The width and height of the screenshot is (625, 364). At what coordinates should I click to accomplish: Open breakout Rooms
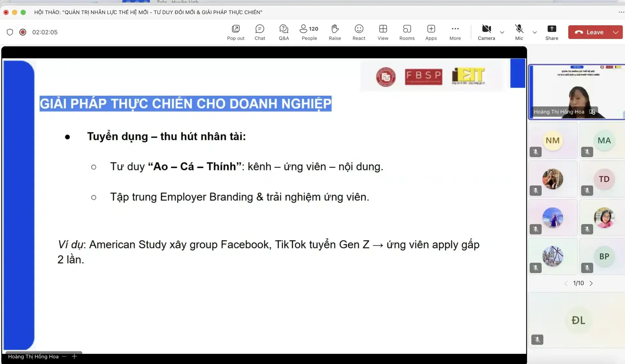pyautogui.click(x=407, y=32)
